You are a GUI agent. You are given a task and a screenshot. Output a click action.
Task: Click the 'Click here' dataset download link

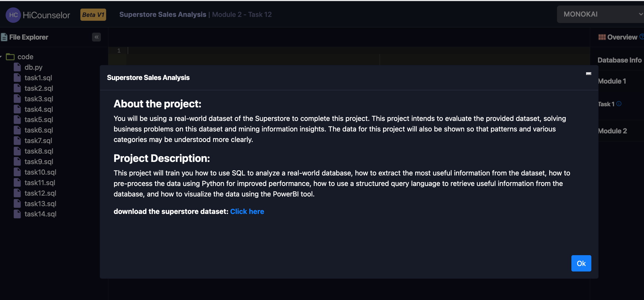click(x=247, y=211)
